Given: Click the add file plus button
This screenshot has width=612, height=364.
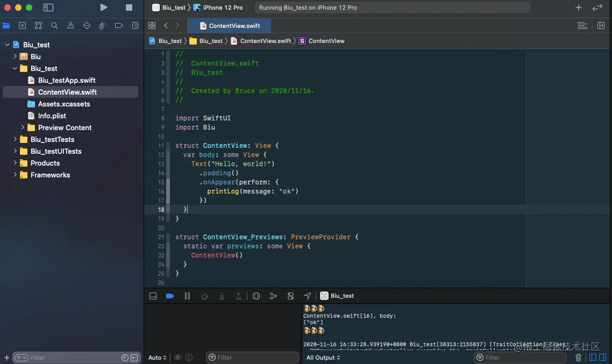Looking at the screenshot, I should coord(6,358).
